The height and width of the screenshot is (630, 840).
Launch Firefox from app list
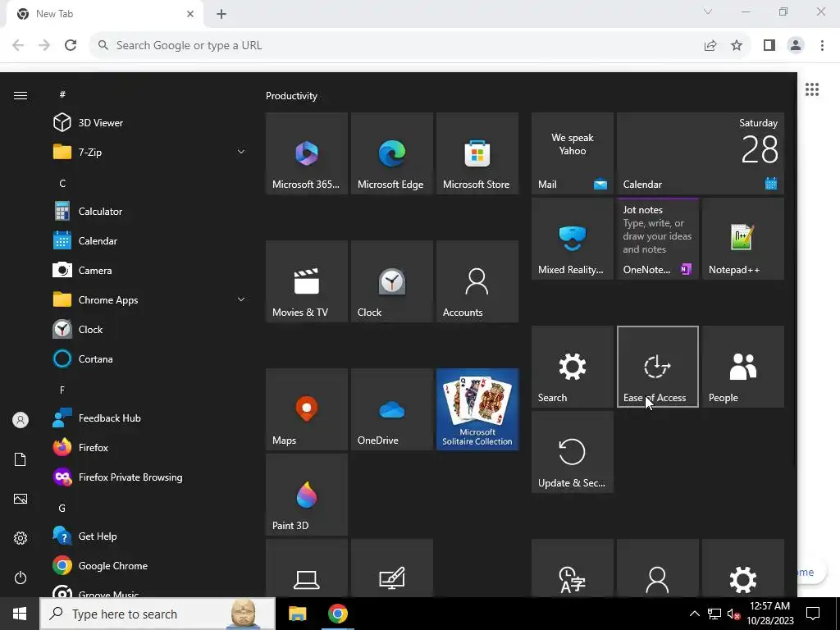150,447
